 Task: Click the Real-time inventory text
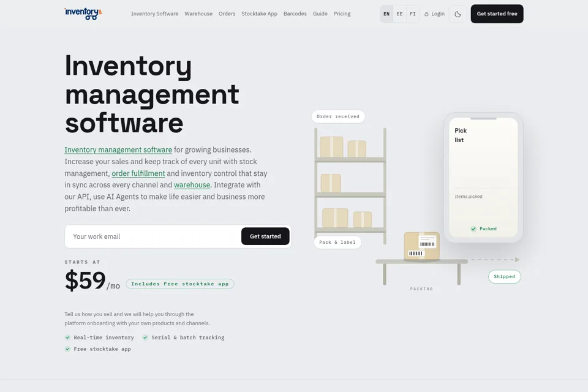pyautogui.click(x=104, y=337)
